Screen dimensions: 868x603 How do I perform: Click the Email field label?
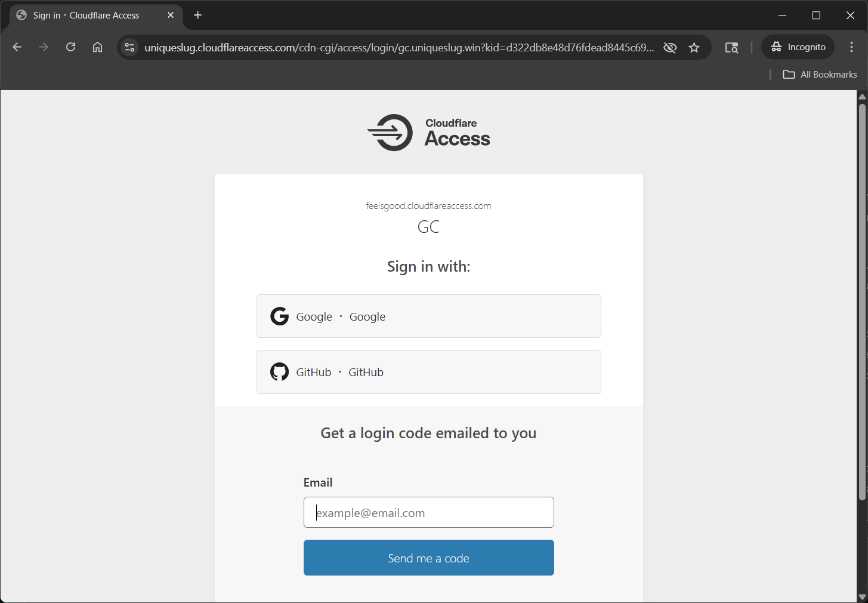pyautogui.click(x=318, y=482)
